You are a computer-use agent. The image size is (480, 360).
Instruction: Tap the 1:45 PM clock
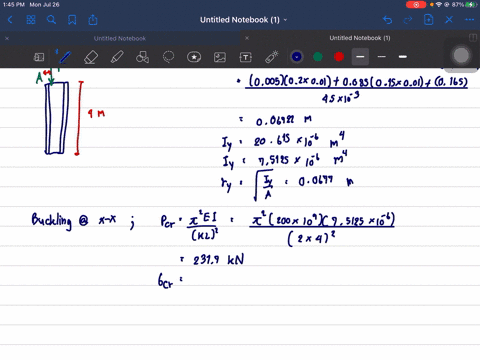[14, 5]
